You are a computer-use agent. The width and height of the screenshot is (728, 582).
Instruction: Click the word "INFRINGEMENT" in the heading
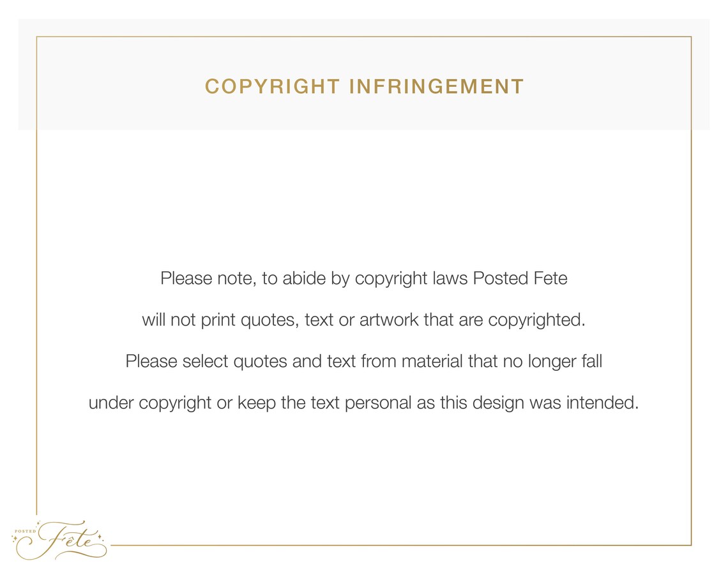click(436, 87)
